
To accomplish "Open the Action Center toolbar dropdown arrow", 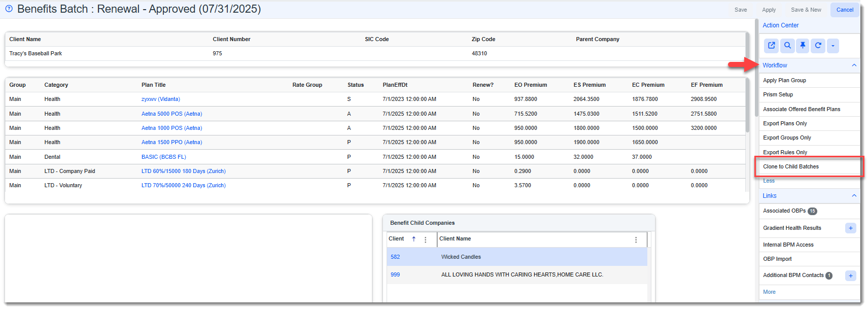I will pos(832,46).
